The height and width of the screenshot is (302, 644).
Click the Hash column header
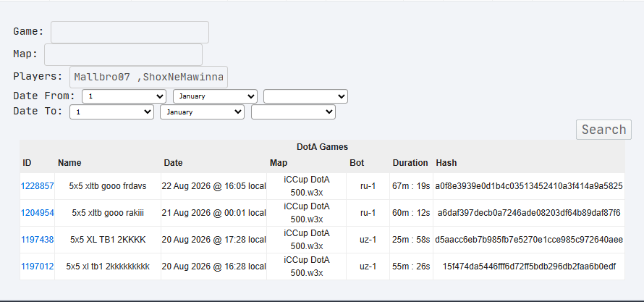[446, 163]
